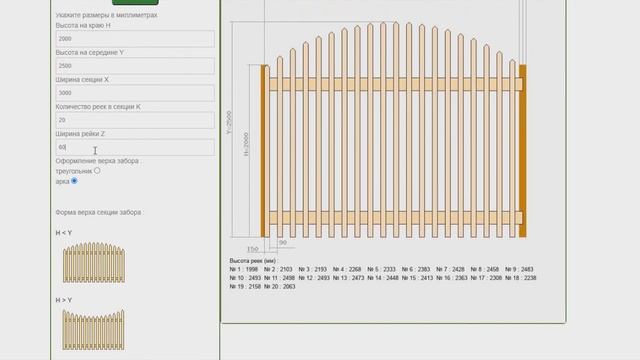This screenshot has height=360, width=640.
Task: Click the value '№ 20 : 2063'
Action: tap(280, 287)
